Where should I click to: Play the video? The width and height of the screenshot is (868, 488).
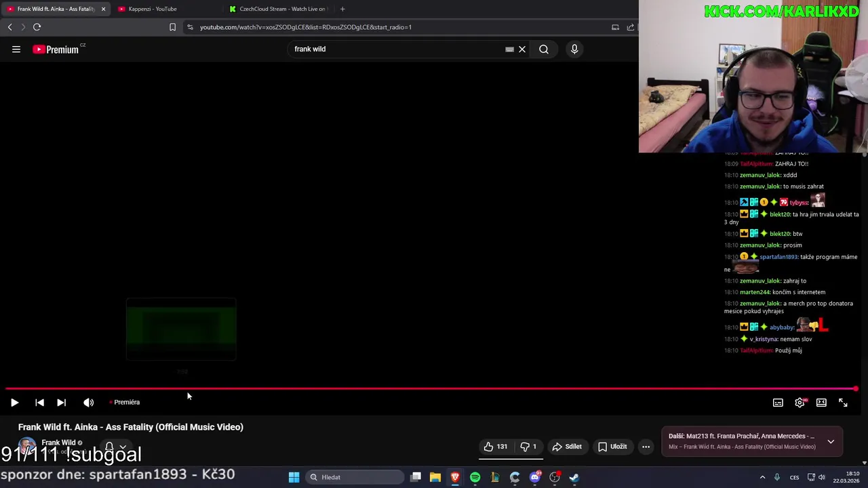pyautogui.click(x=14, y=403)
